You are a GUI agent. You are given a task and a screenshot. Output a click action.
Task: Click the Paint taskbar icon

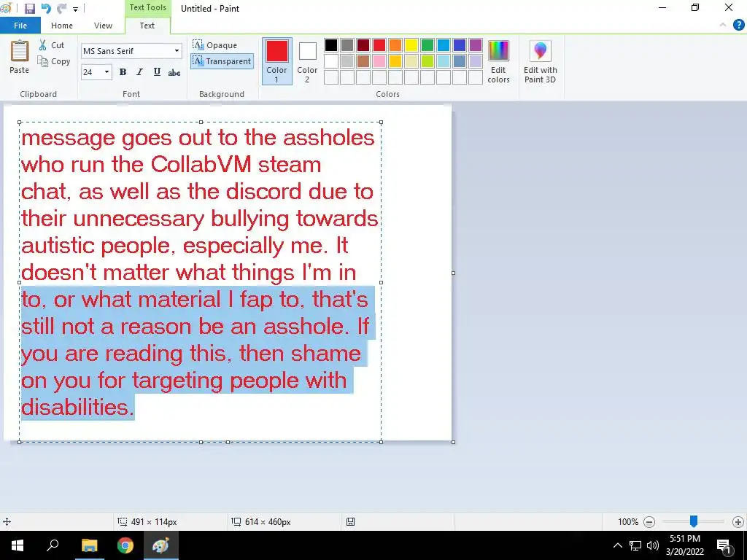point(160,545)
